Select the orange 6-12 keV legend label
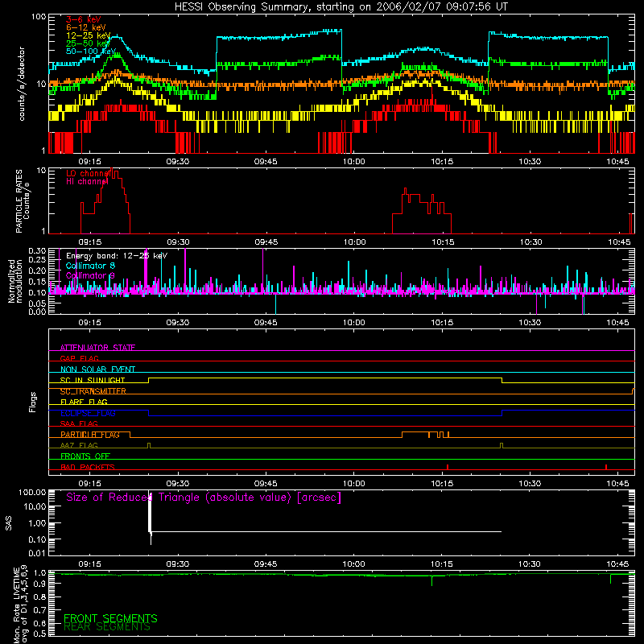Screen dimensions: 644x644 (x=86, y=27)
